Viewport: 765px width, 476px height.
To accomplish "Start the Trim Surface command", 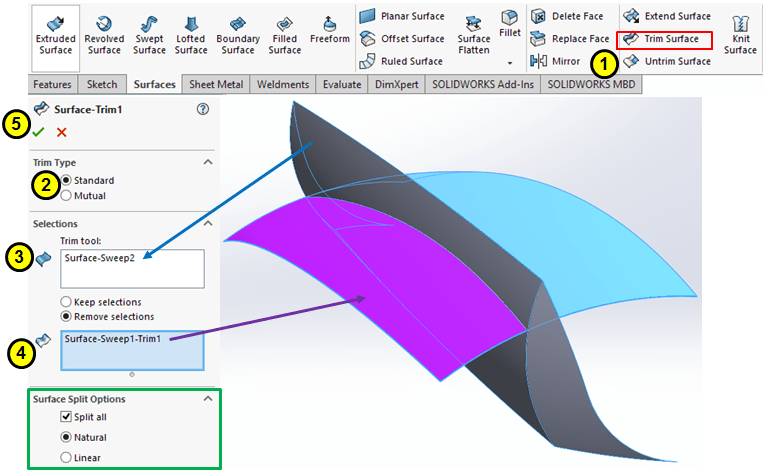I will 663,39.
